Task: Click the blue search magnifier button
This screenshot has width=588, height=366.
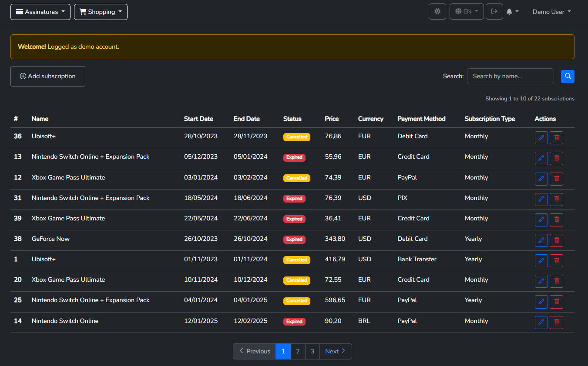Action: [x=568, y=77]
